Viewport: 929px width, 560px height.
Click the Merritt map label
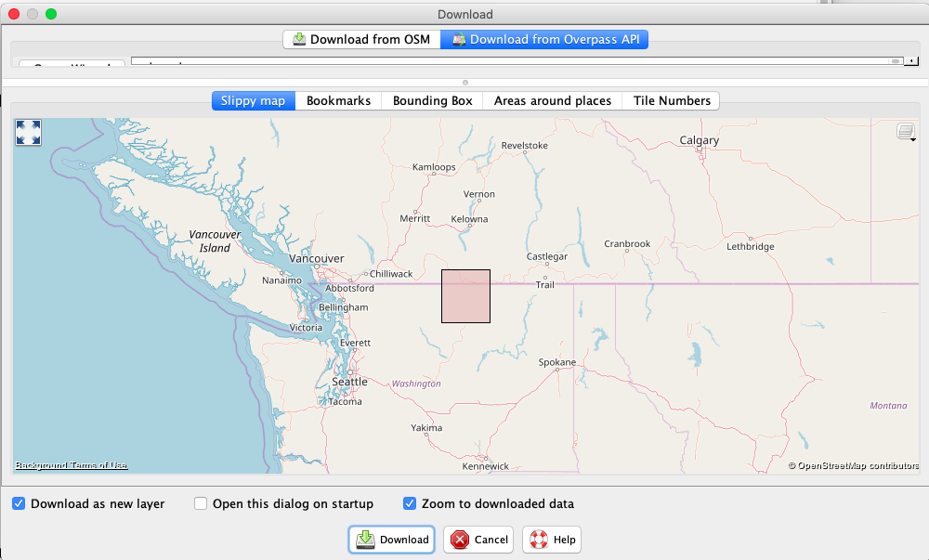[x=414, y=218]
